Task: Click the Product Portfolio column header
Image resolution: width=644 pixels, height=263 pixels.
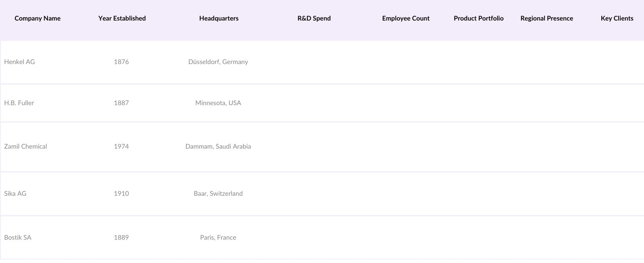Action: 479,19
